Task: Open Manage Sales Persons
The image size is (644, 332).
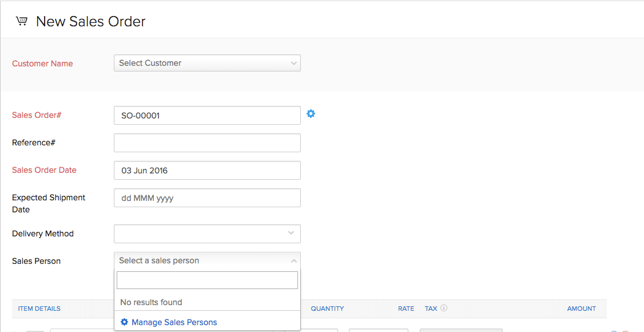Action: pyautogui.click(x=174, y=322)
